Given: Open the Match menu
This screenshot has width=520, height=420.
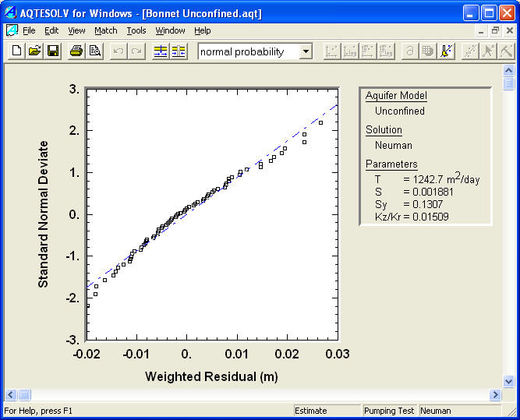Looking at the screenshot, I should 106,31.
